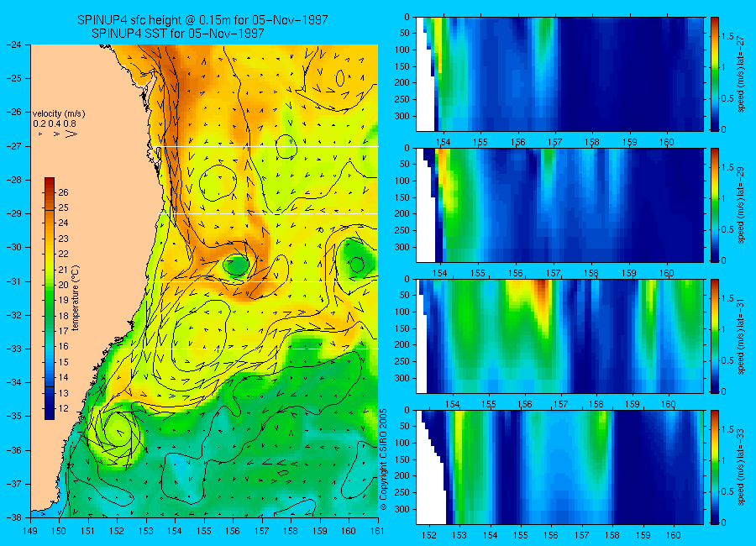Click the speed section panel for lat=-29
The height and width of the screenshot is (546, 756).
pyautogui.click(x=559, y=205)
